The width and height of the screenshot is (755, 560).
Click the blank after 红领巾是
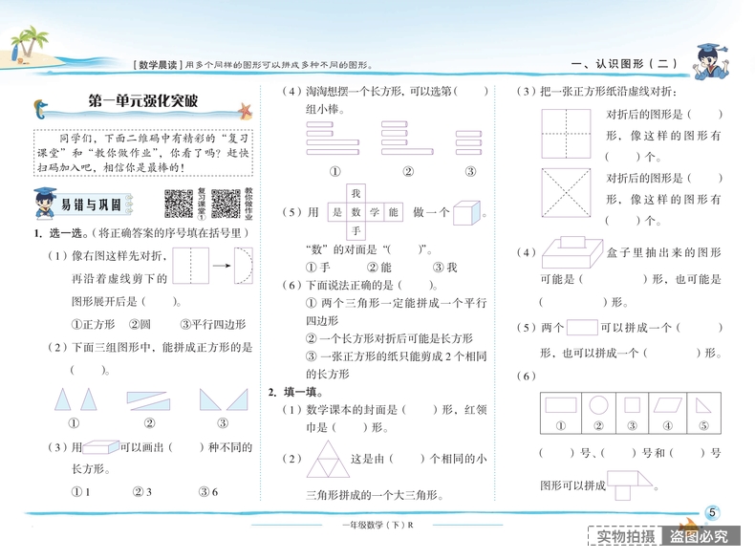click(x=350, y=427)
